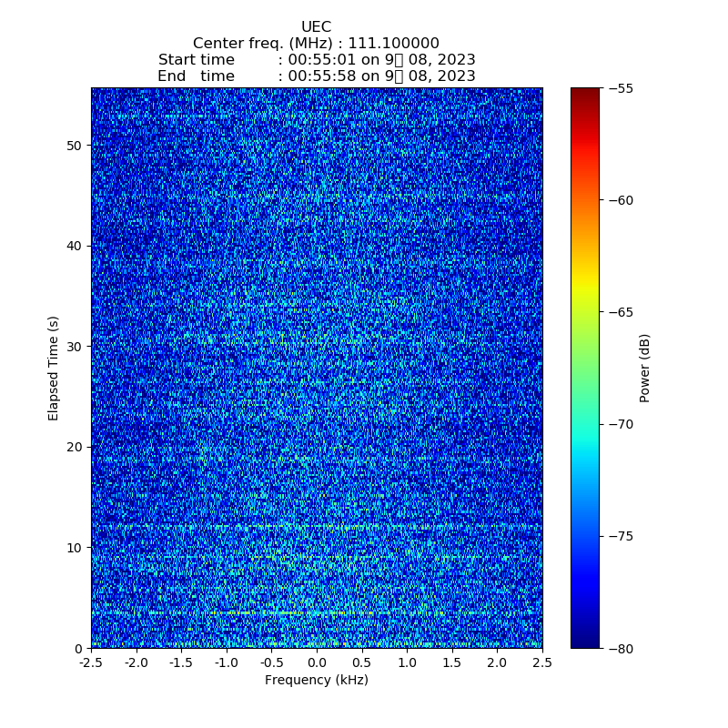Click the 2.5 frequency tick label
Screen dimensions: 728x728
[x=542, y=662]
